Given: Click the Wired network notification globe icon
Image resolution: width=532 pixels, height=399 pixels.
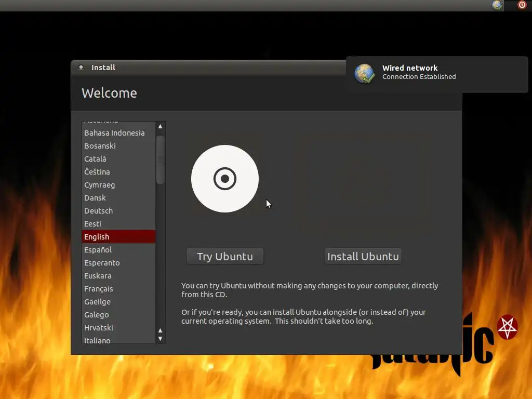Looking at the screenshot, I should (365, 73).
